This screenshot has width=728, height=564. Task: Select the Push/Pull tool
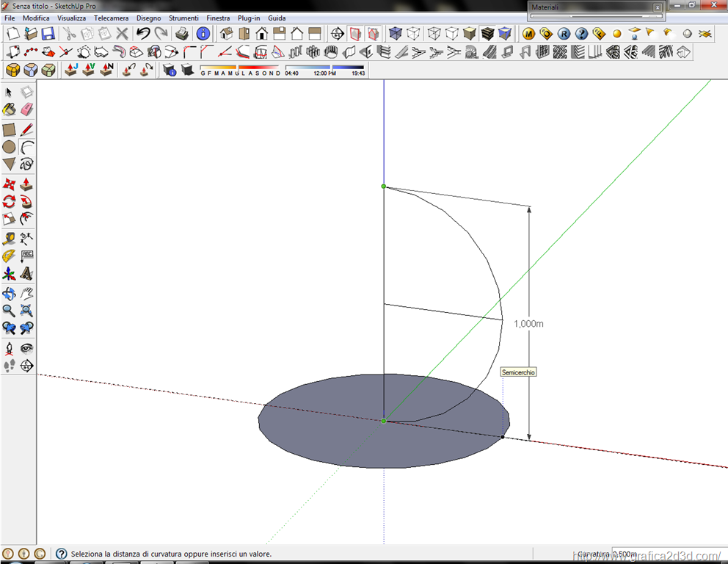pos(26,184)
